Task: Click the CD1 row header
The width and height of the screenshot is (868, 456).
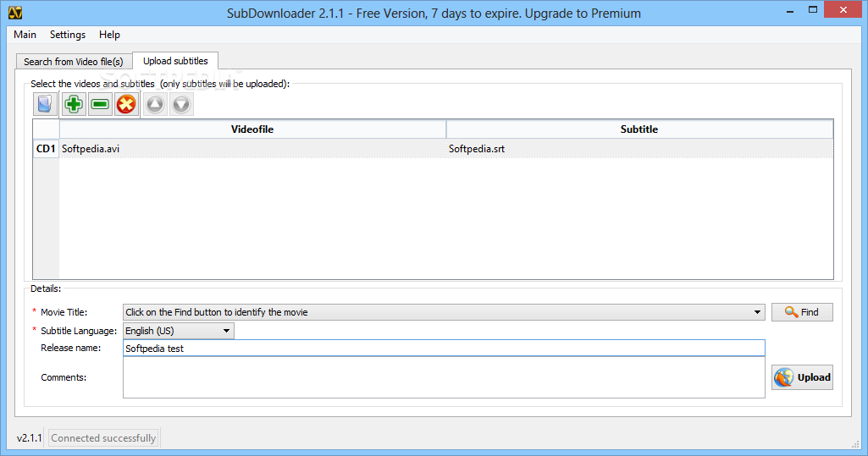Action: [x=46, y=149]
